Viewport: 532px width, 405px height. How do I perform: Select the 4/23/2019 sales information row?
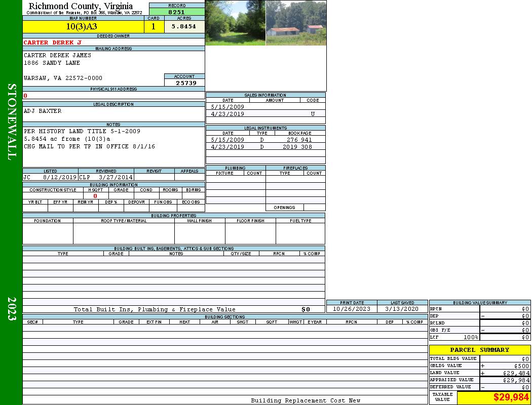coord(265,114)
